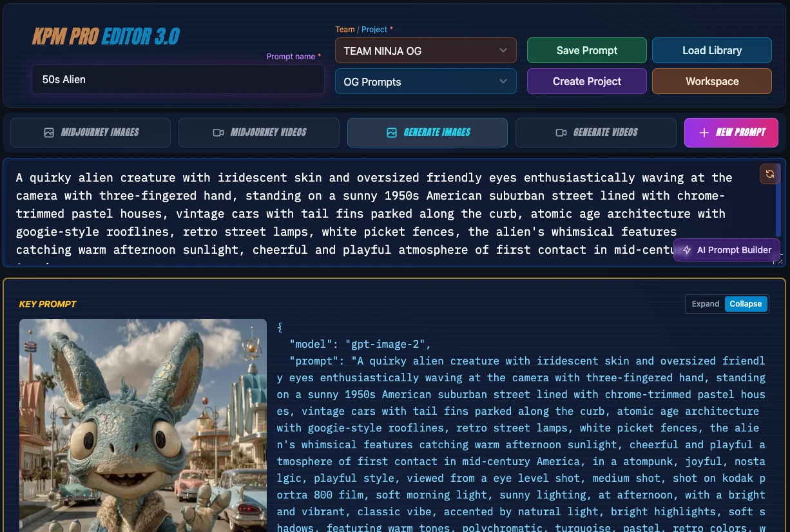
Task: Click the Save Prompt button
Action: (586, 50)
